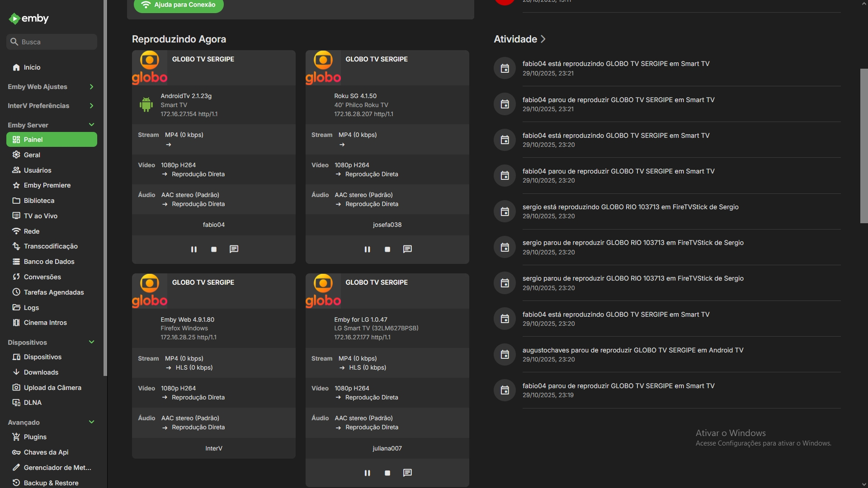This screenshot has width=868, height=488.
Task: Click the page vertical scrollbar
Action: click(x=863, y=145)
